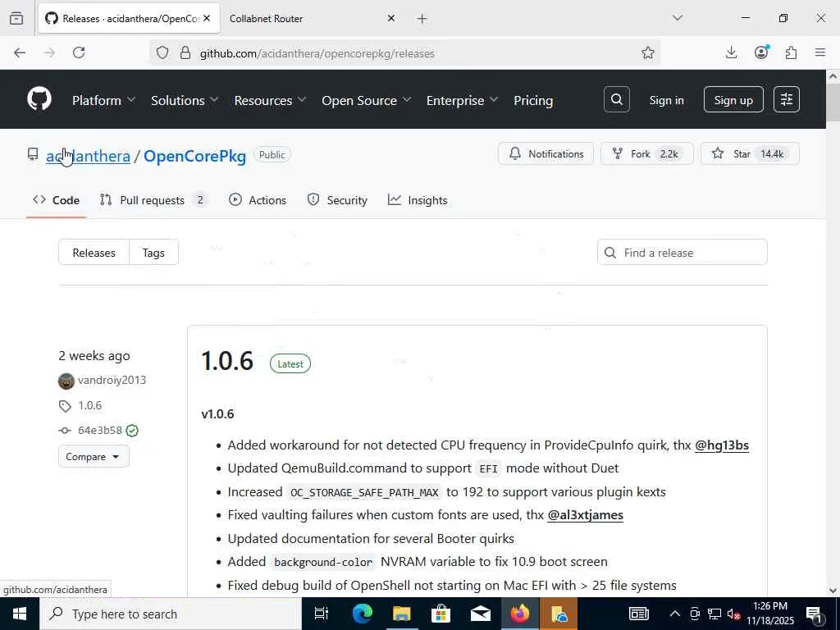Click the Sign up button

(x=733, y=99)
